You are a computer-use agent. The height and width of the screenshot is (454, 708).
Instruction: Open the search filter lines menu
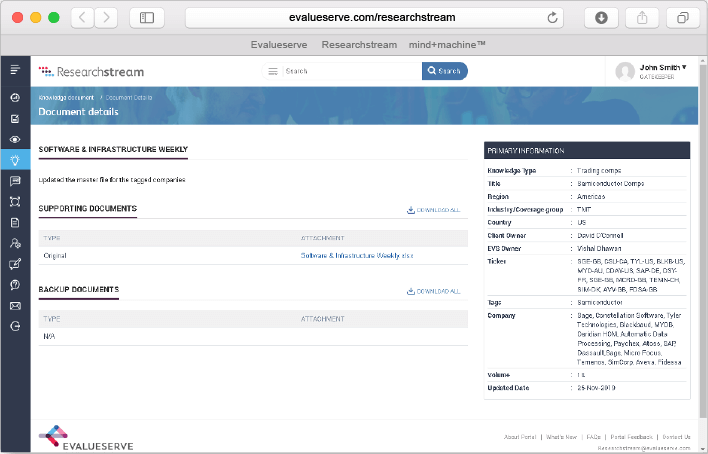273,71
